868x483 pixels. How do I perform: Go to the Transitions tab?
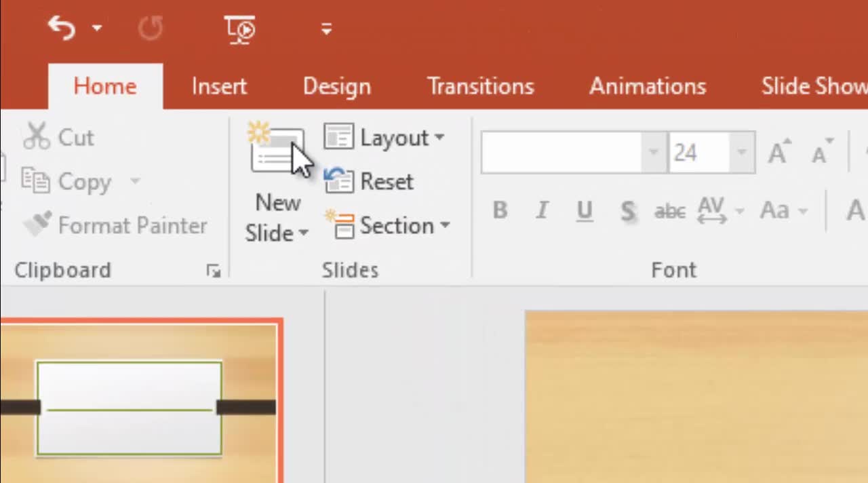pyautogui.click(x=480, y=87)
